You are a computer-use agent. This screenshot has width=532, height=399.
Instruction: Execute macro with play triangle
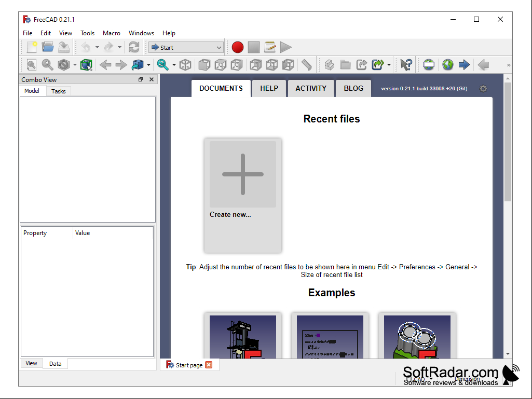point(285,47)
